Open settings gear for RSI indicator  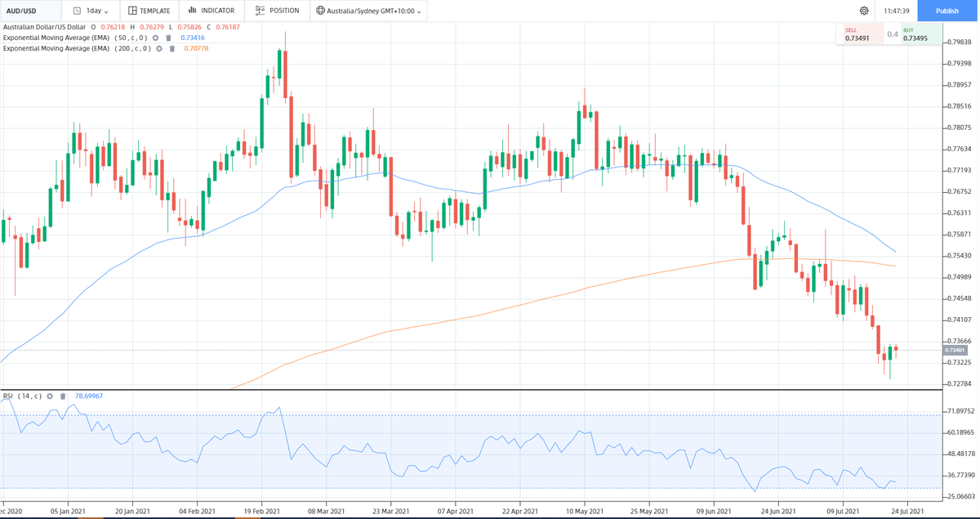pyautogui.click(x=50, y=396)
